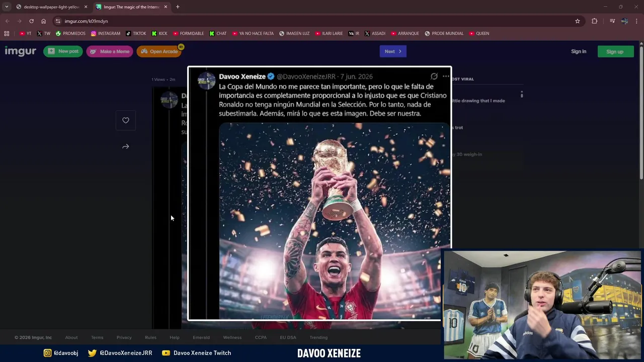This screenshot has height=362, width=644.
Task: Open a new browser tab
Action: click(x=178, y=7)
